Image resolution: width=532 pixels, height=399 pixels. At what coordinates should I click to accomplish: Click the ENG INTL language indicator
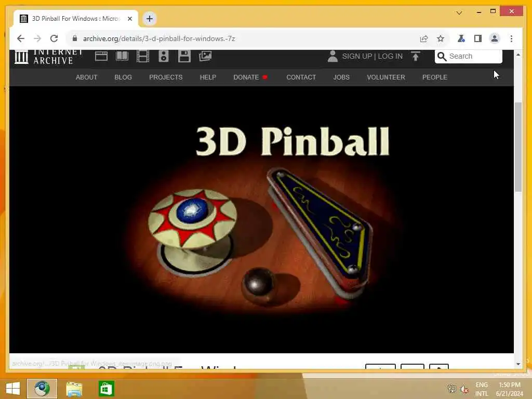tap(482, 389)
